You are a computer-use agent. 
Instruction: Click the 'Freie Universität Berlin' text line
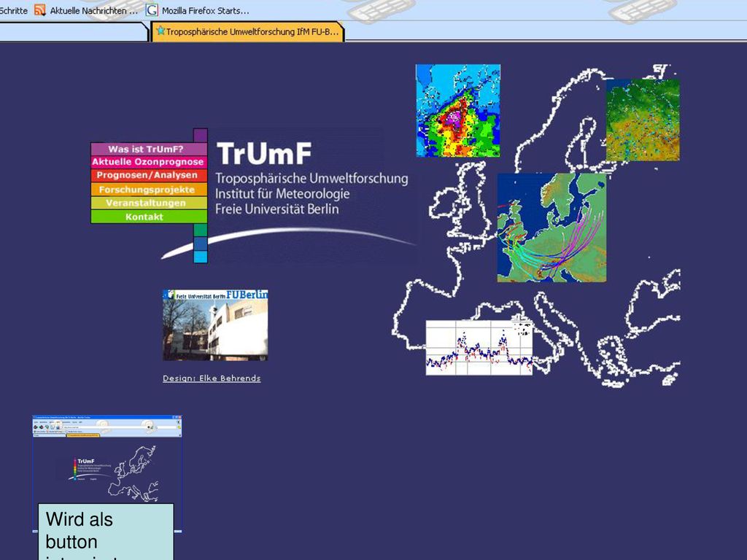276,209
